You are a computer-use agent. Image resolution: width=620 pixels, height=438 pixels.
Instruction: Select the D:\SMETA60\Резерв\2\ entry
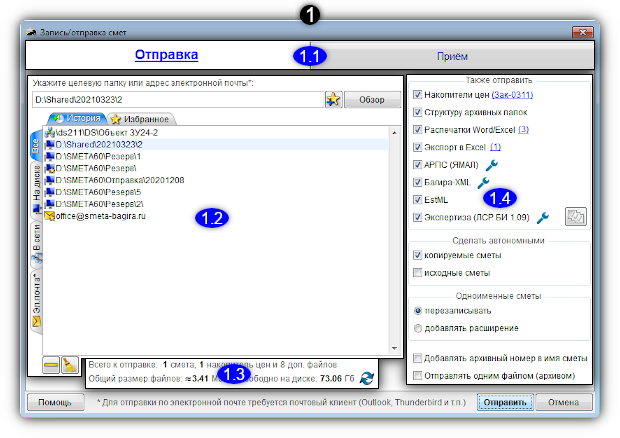pyautogui.click(x=215, y=204)
